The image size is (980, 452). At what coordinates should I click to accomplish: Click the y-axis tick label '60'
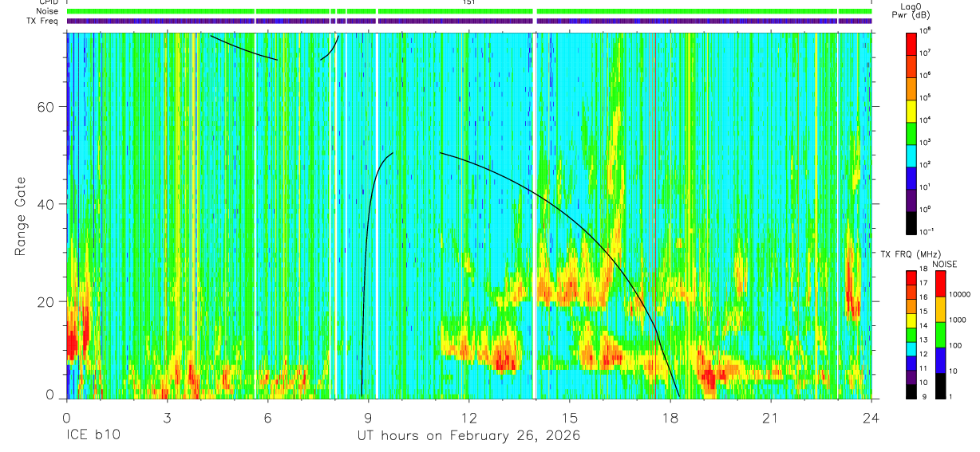[47, 107]
